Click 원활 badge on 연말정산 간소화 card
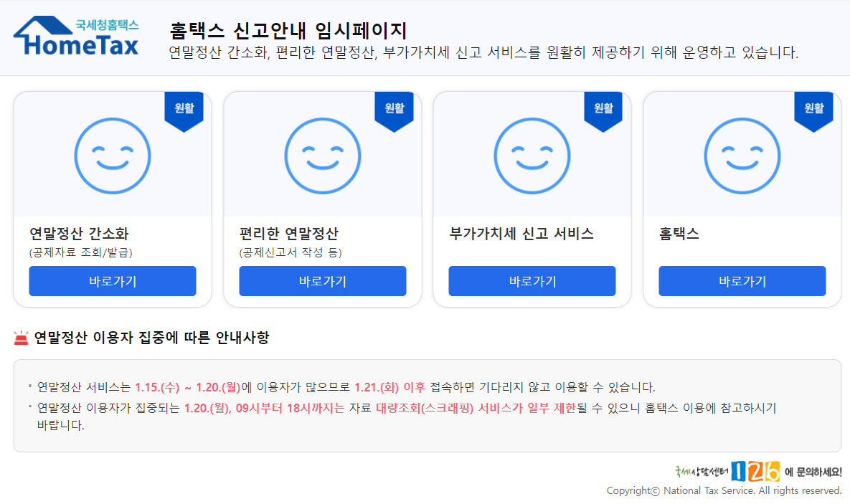The height and width of the screenshot is (504, 850). 184,111
